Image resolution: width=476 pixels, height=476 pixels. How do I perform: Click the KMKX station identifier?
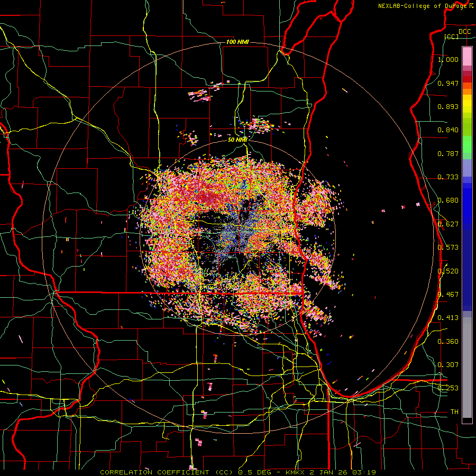tap(296, 472)
